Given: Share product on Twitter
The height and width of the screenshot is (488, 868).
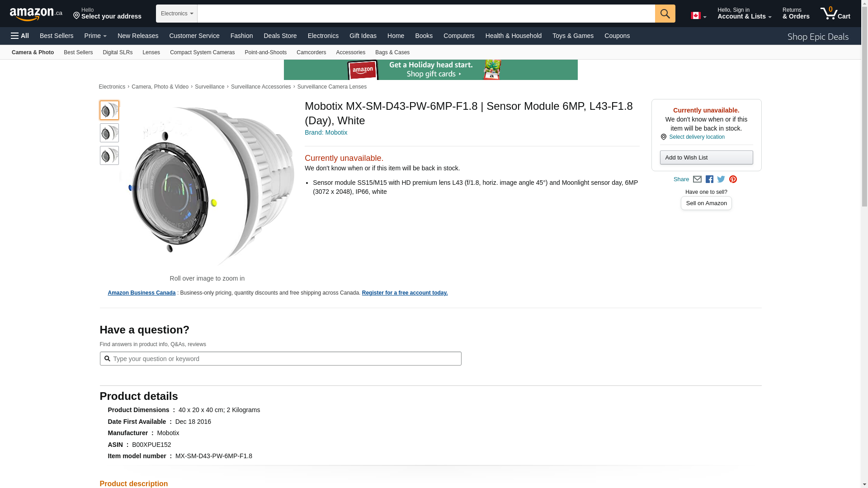Looking at the screenshot, I should [721, 179].
